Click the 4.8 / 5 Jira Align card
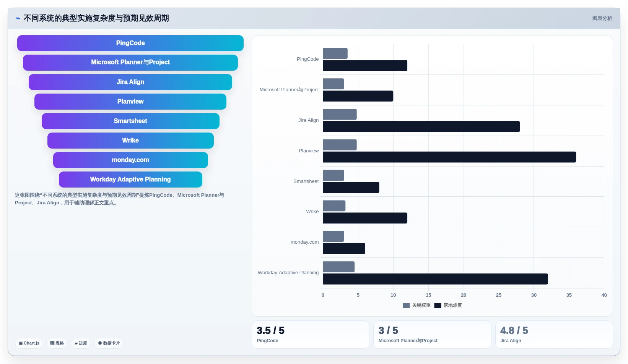The image size is (628, 364). [554, 335]
